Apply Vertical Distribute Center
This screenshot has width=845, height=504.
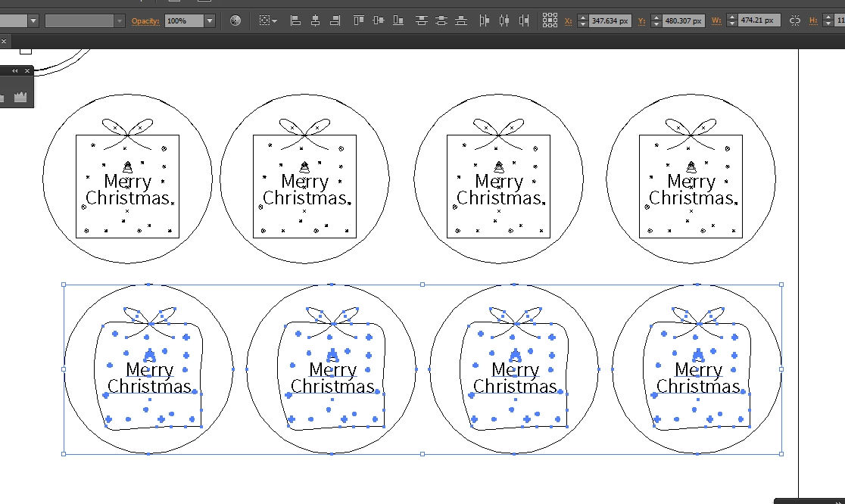(x=441, y=21)
